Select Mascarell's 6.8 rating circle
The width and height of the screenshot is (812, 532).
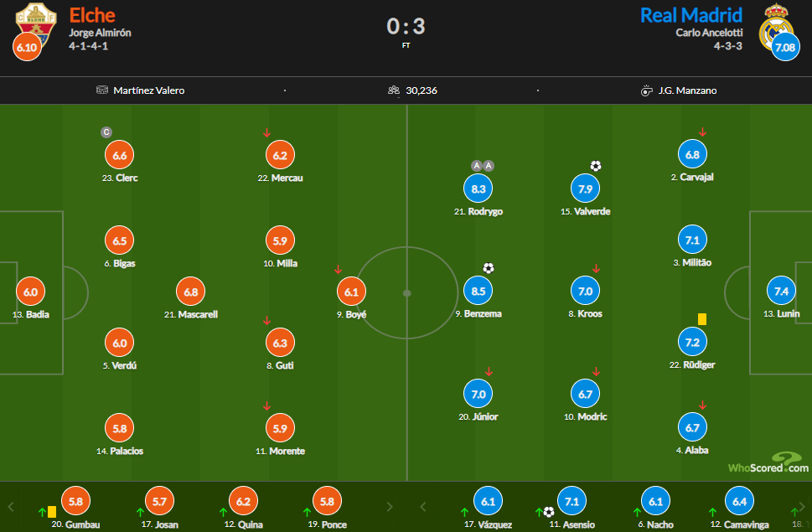coord(189,292)
